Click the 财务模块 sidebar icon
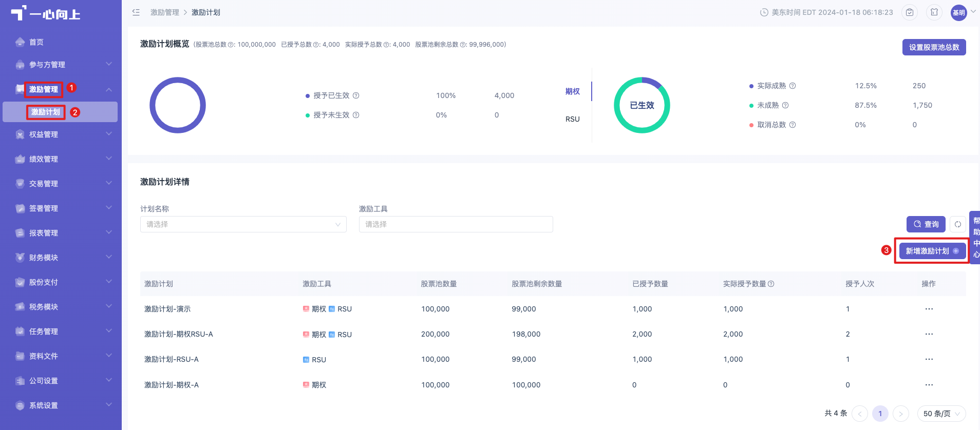The width and height of the screenshot is (980, 430). pos(20,258)
